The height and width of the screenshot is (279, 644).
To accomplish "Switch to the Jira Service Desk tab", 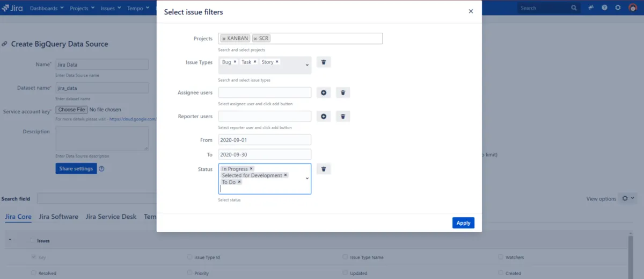I will click(x=111, y=217).
